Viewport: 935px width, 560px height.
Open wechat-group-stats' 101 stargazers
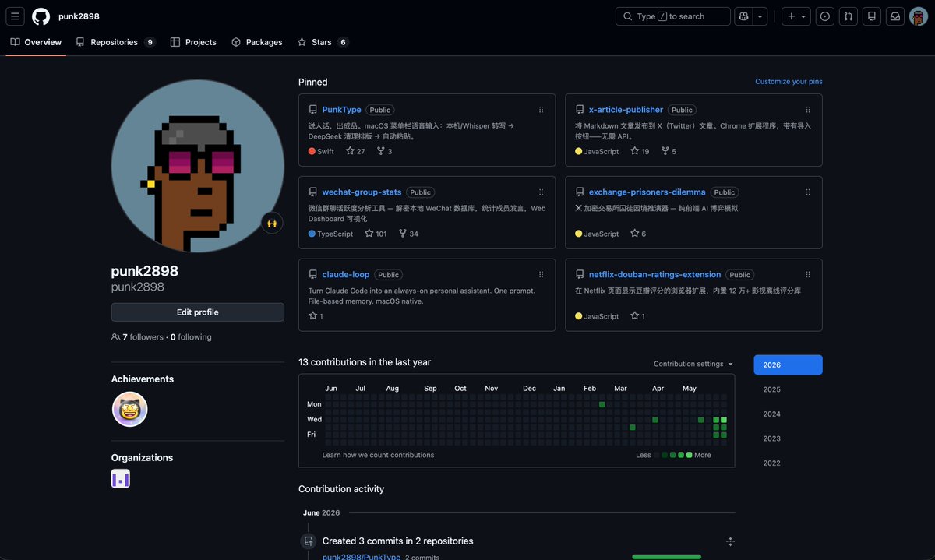coord(376,234)
